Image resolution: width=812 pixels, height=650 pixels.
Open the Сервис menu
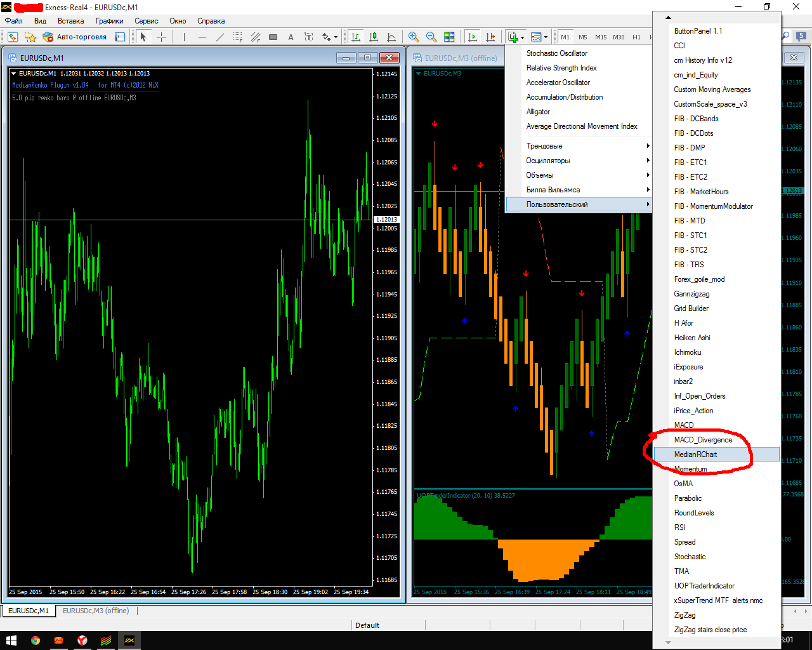[x=147, y=21]
